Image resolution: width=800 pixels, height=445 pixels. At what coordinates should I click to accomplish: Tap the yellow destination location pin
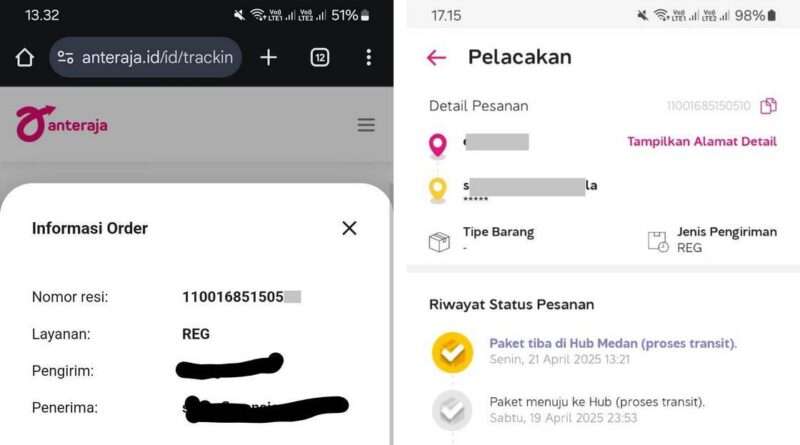[438, 190]
